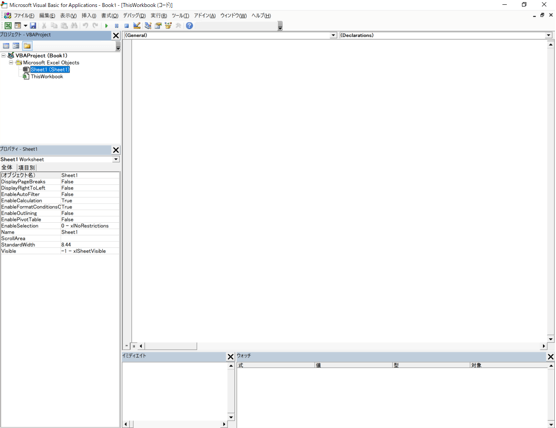This screenshot has height=428, width=556.
Task: Toggle Folders view in Project pane
Action: (27, 46)
